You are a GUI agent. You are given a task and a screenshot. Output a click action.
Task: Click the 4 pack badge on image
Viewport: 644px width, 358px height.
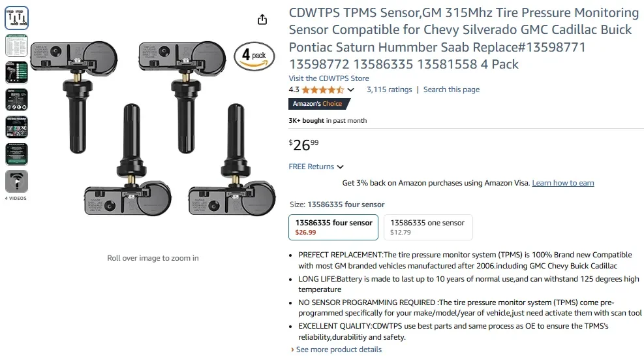pyautogui.click(x=254, y=56)
